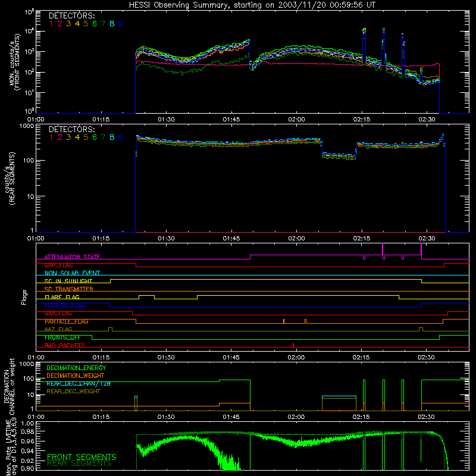This screenshot has width=476, height=476.
Task: Select detector 5 in front segments legend
Action: click(86, 24)
